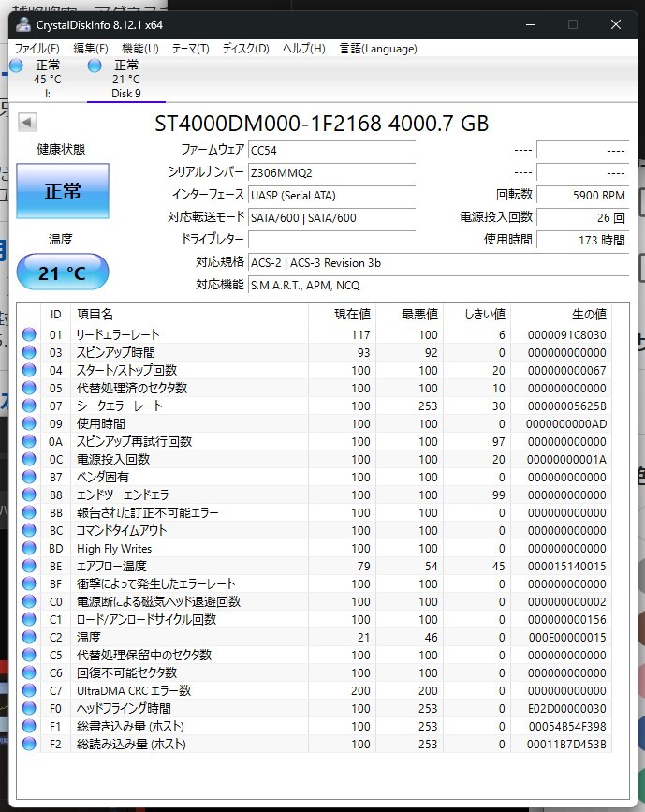
Task: Select the raw value 000015140015
Action: click(x=567, y=566)
